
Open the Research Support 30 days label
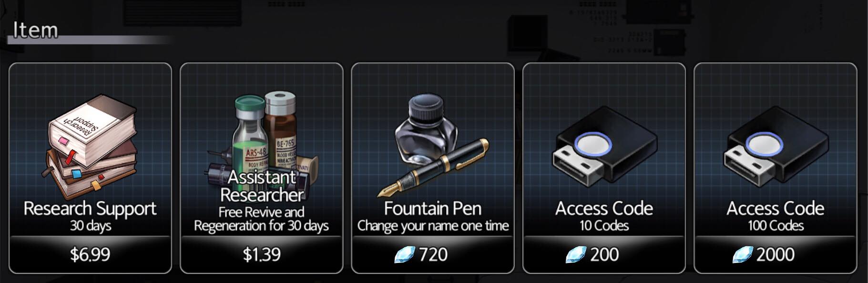[90, 216]
